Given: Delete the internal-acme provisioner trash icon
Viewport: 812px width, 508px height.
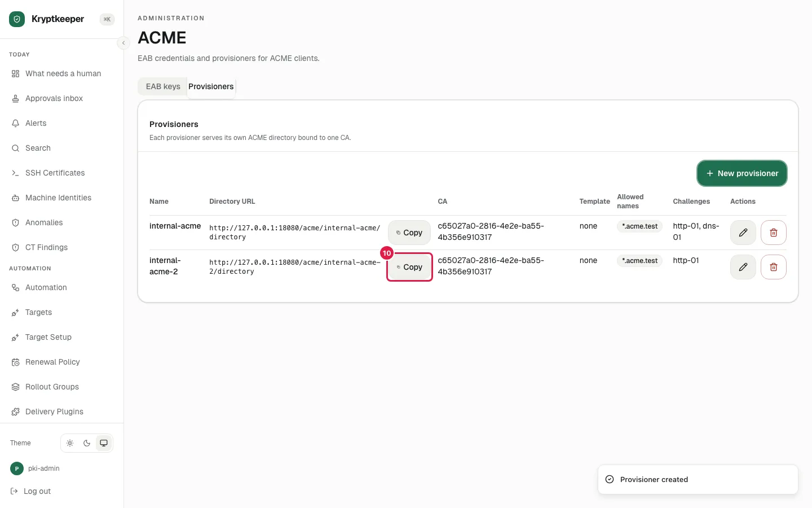Looking at the screenshot, I should click(774, 233).
